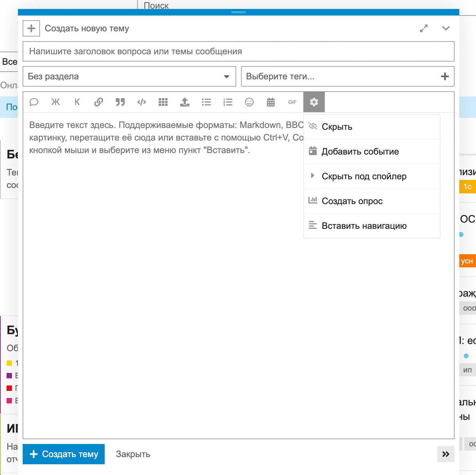Insert a hyperlink with the link icon
Screen dimensions: 476x475
pos(99,102)
